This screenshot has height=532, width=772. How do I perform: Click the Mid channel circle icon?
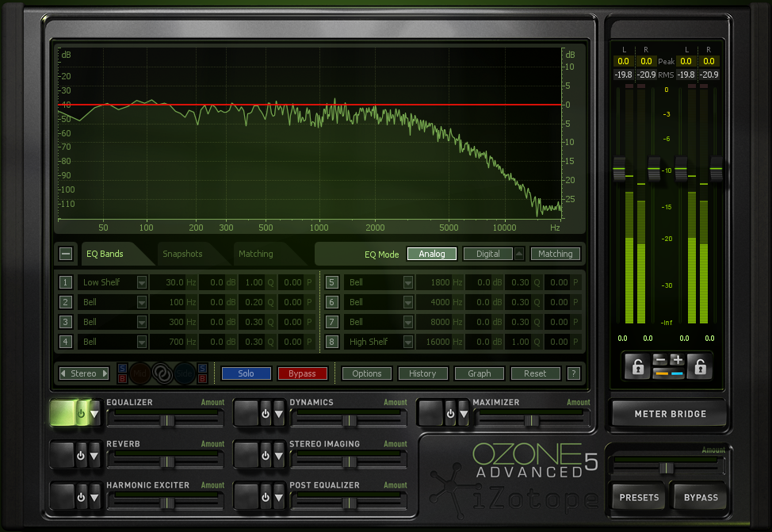coord(139,373)
